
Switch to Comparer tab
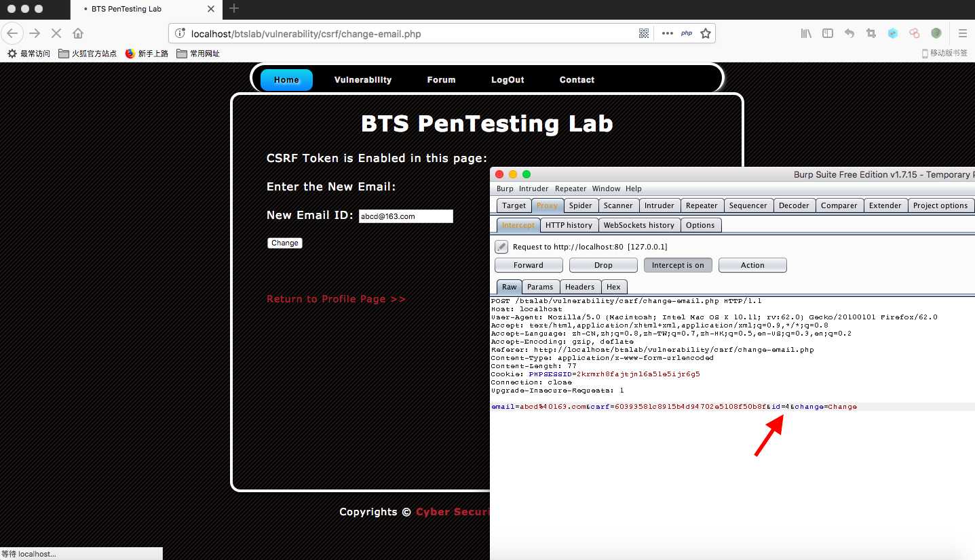coord(839,205)
